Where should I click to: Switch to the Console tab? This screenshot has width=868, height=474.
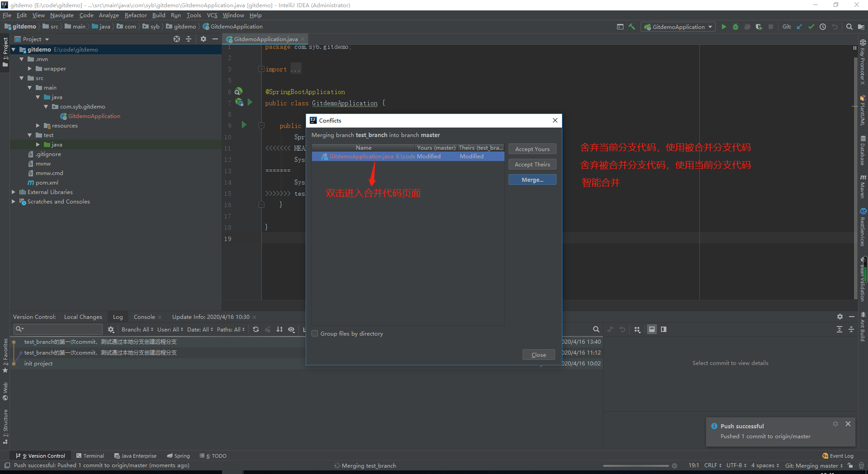144,317
